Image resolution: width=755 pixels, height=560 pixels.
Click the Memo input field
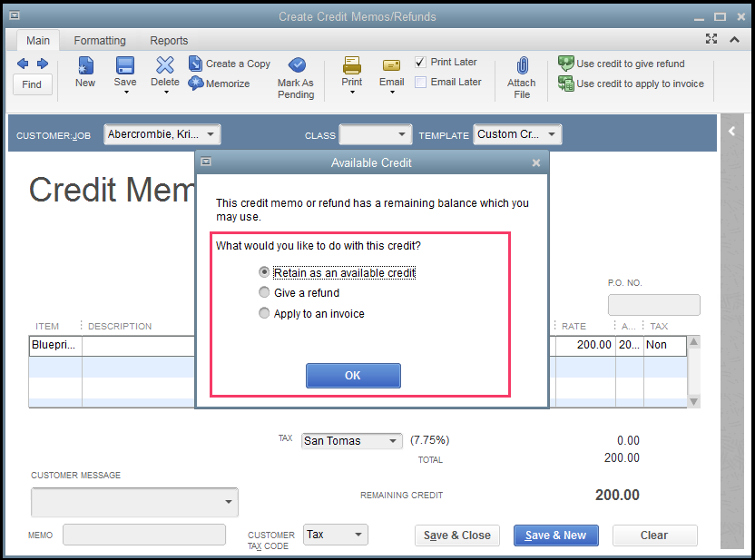(144, 535)
